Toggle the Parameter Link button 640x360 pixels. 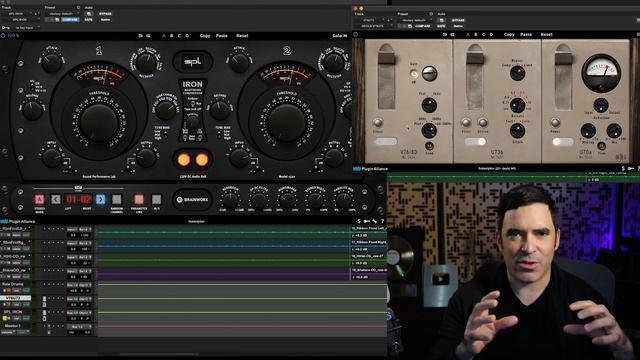click(139, 199)
